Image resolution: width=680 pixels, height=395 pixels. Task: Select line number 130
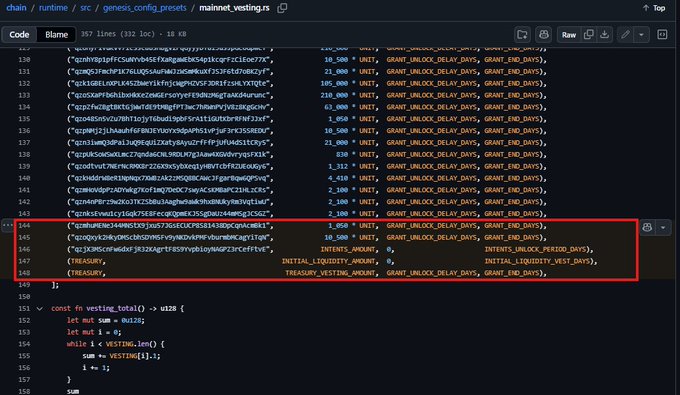point(24,59)
